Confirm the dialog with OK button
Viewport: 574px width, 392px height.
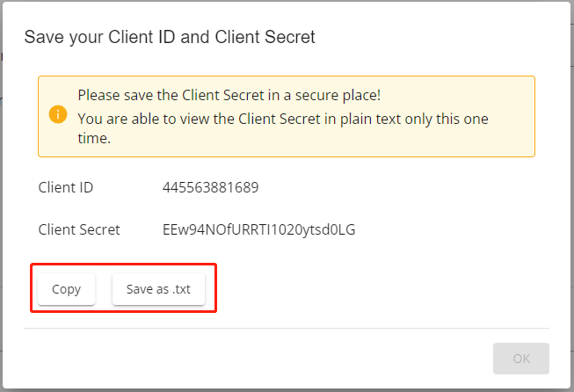(521, 359)
